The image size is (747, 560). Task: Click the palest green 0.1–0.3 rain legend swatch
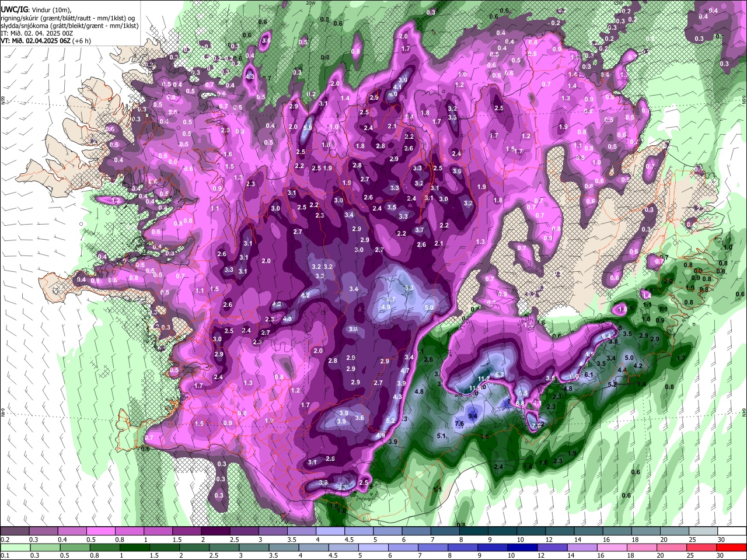(16, 548)
